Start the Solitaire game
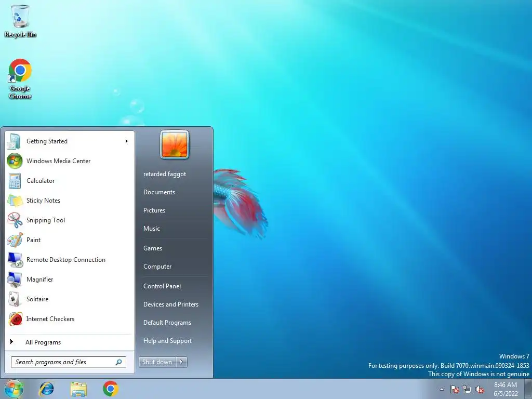Viewport: 532px width, 399px height. pyautogui.click(x=70, y=299)
